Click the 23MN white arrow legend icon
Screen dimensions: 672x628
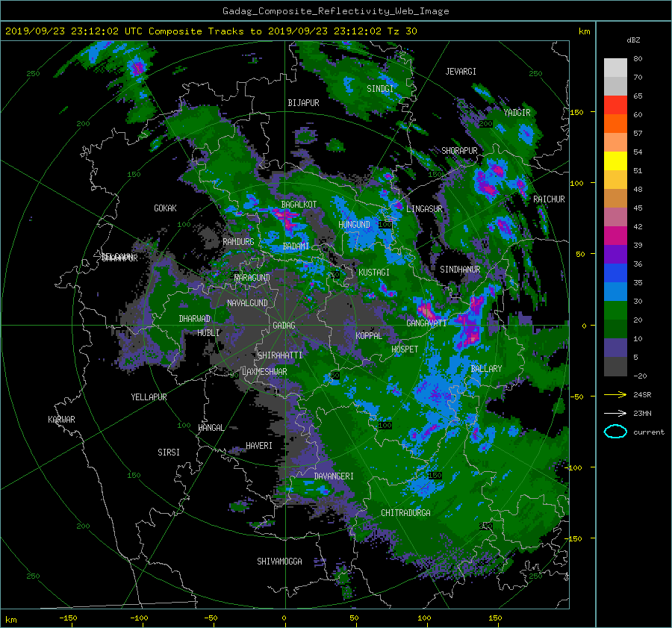click(x=615, y=413)
